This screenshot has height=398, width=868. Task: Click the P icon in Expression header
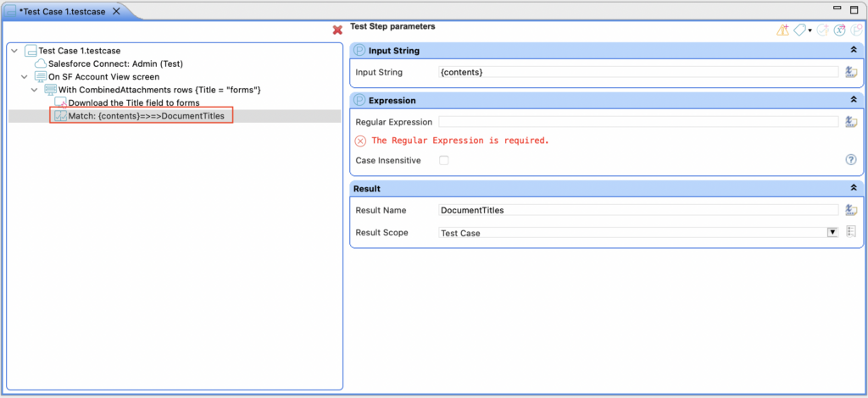(359, 101)
